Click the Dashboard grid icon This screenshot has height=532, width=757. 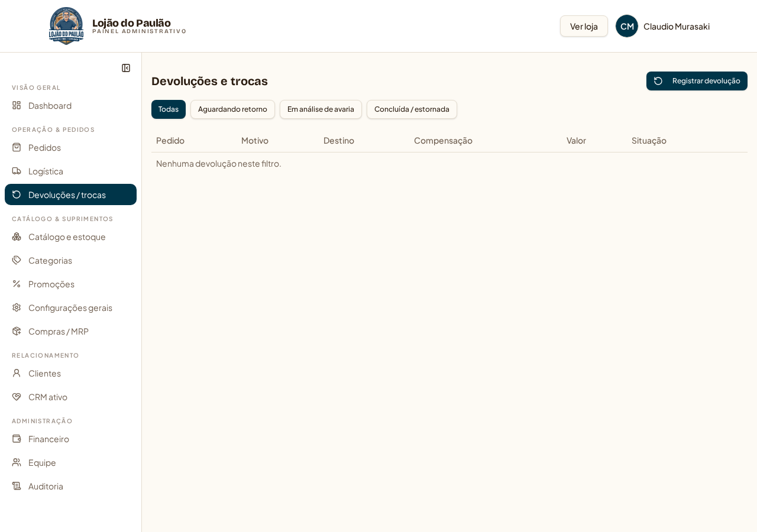click(17, 105)
